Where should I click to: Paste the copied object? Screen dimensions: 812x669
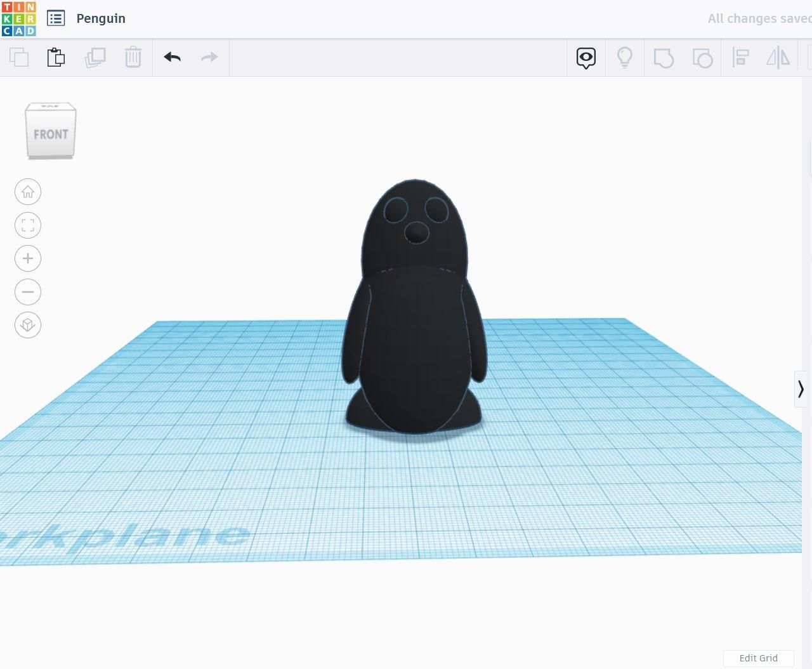(x=56, y=57)
